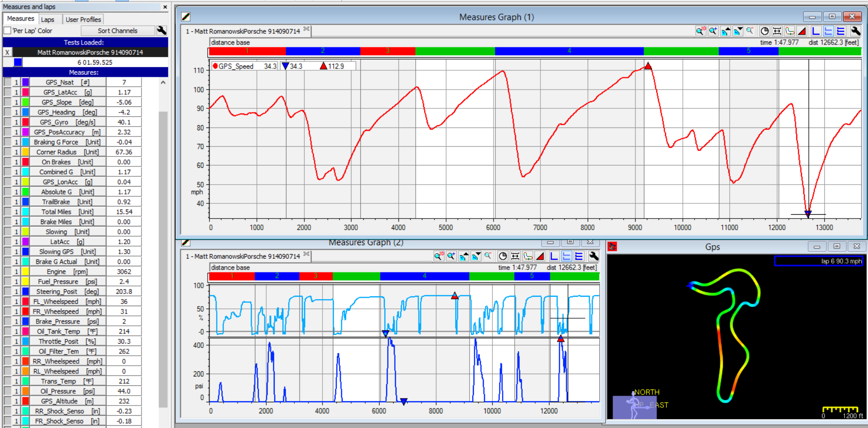Screen dimensions: 868x428
Task: Click the horizontal-arrows ruler icon in Measures Graph (2)
Action: tap(515, 256)
